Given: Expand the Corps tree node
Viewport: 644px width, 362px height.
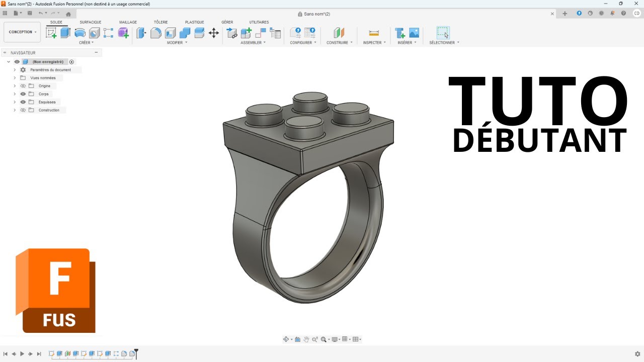Looking at the screenshot, I should pos(15,94).
